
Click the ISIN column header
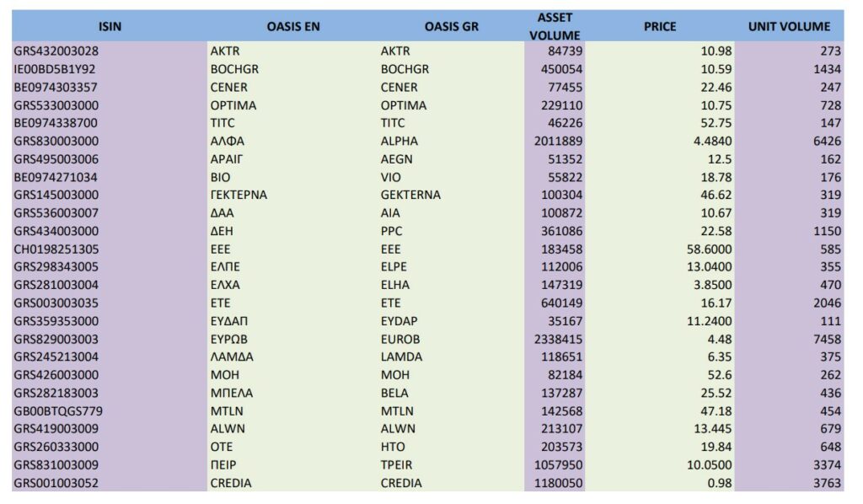pos(110,26)
